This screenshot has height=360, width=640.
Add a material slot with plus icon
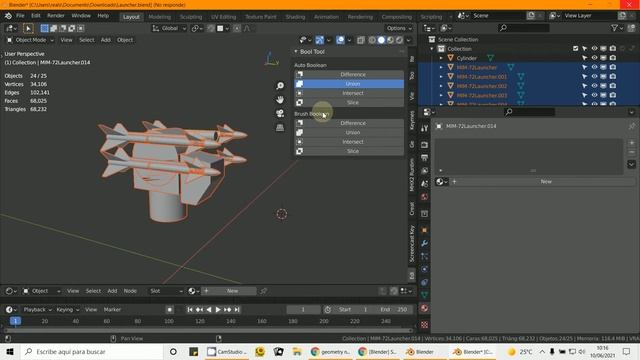tap(631, 143)
